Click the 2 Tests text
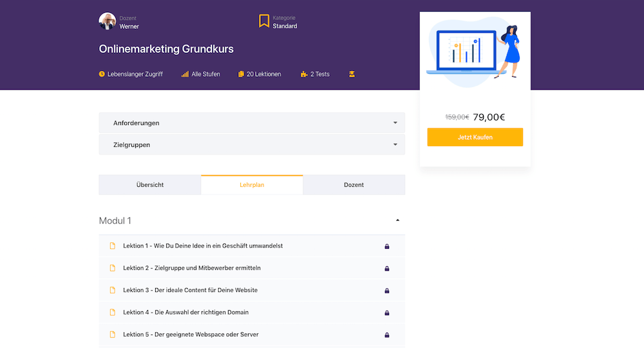 tap(320, 74)
